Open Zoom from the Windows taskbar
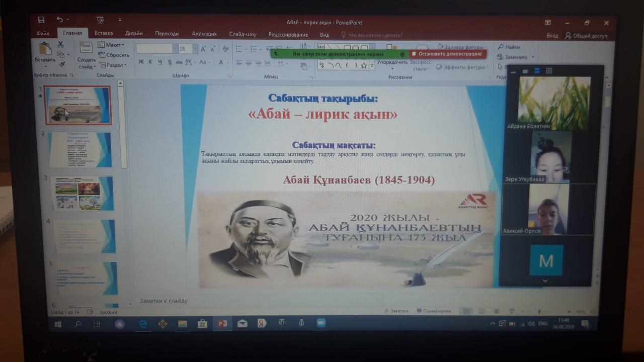 pos(320,323)
